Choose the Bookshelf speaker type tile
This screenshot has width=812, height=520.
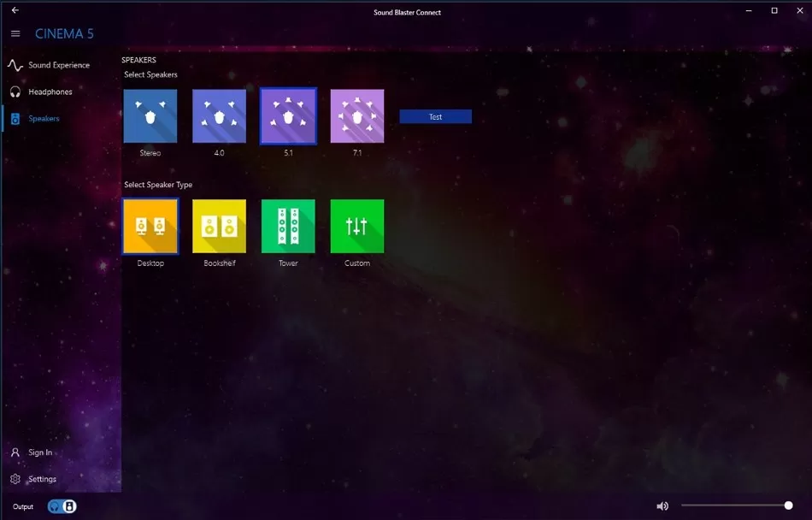point(219,227)
